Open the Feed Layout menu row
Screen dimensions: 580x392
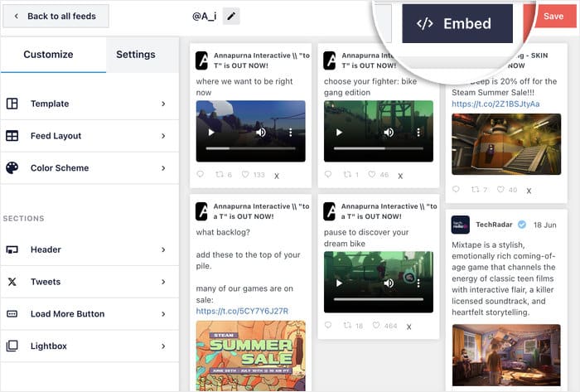[89, 136]
